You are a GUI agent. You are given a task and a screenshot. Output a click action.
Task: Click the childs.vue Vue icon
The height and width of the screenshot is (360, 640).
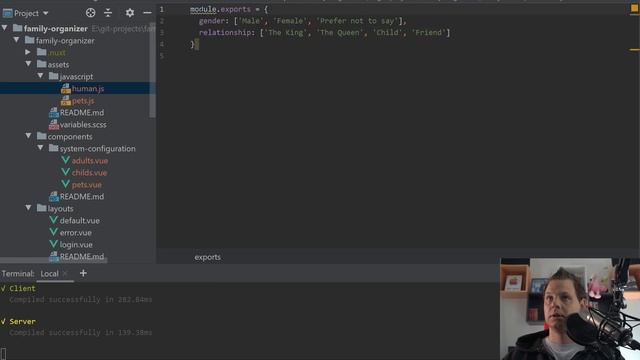(x=65, y=172)
